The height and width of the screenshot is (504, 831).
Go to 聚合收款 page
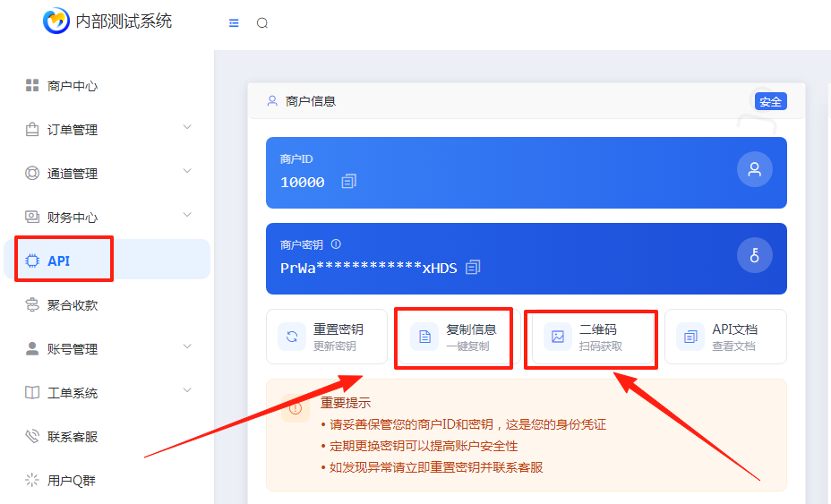coord(73,305)
